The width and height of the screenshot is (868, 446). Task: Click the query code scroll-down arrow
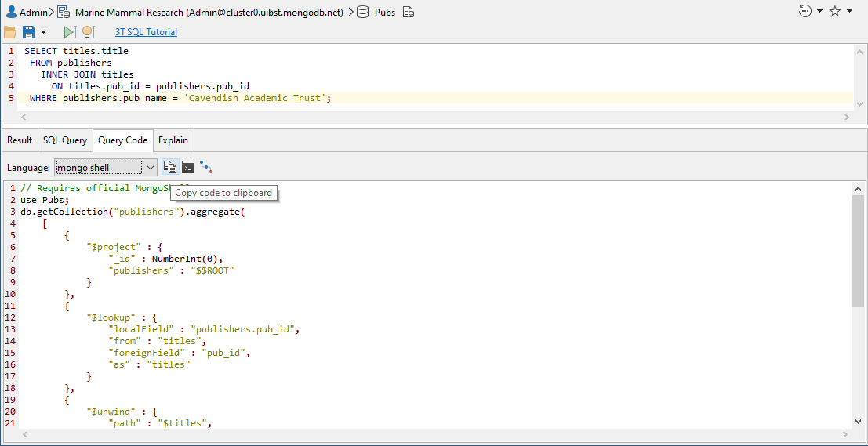tap(859, 422)
